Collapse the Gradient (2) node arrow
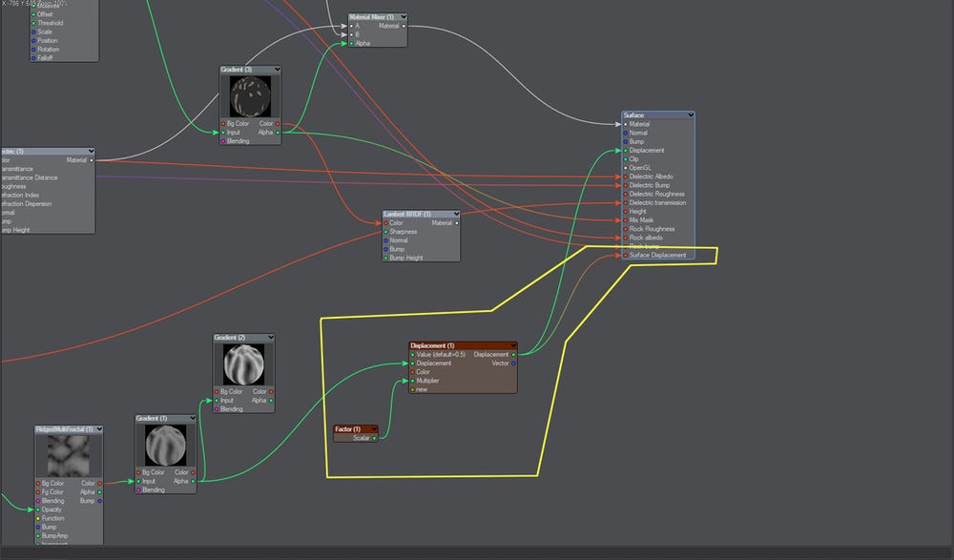 (x=270, y=337)
